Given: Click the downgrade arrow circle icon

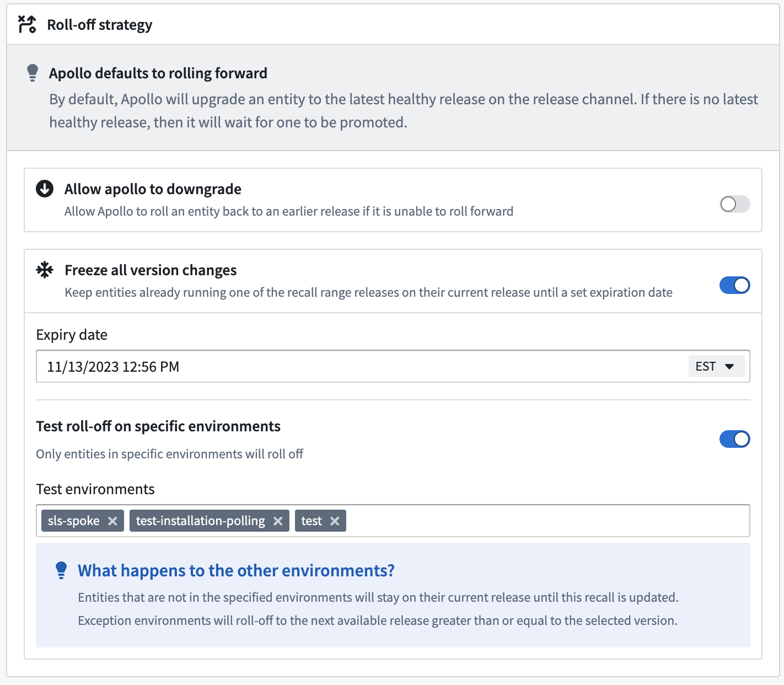Looking at the screenshot, I should 45,189.
